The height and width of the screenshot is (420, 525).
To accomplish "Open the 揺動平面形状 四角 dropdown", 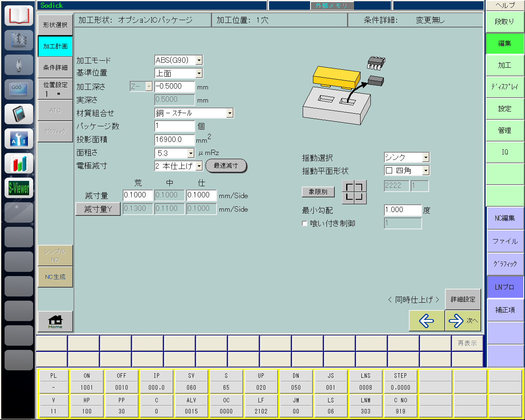I will pyautogui.click(x=426, y=171).
